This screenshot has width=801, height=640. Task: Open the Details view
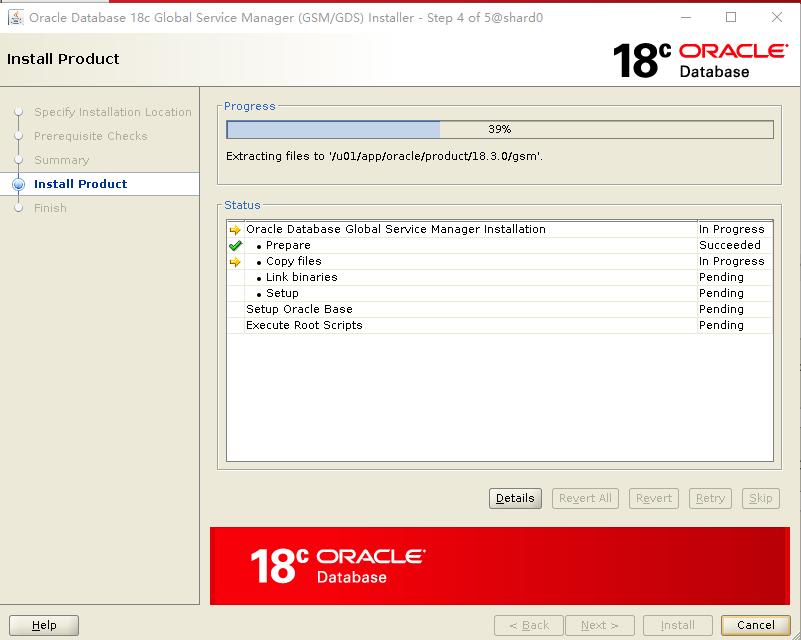[x=514, y=498]
